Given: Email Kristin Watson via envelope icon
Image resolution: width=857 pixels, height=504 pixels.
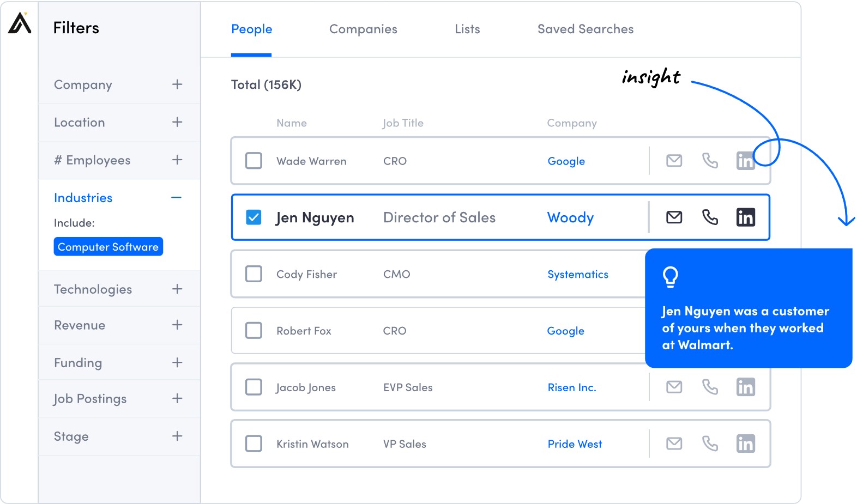Looking at the screenshot, I should 674,444.
